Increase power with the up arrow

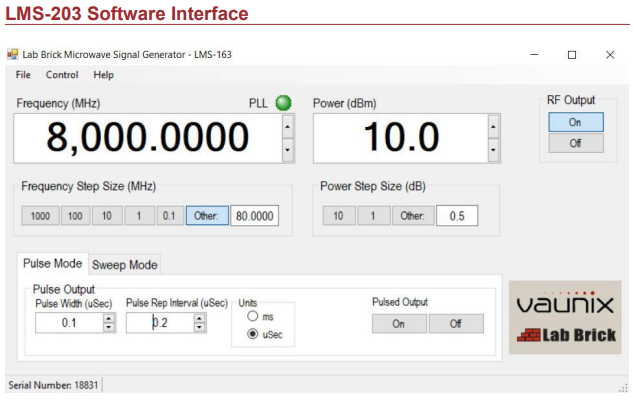[493, 127]
